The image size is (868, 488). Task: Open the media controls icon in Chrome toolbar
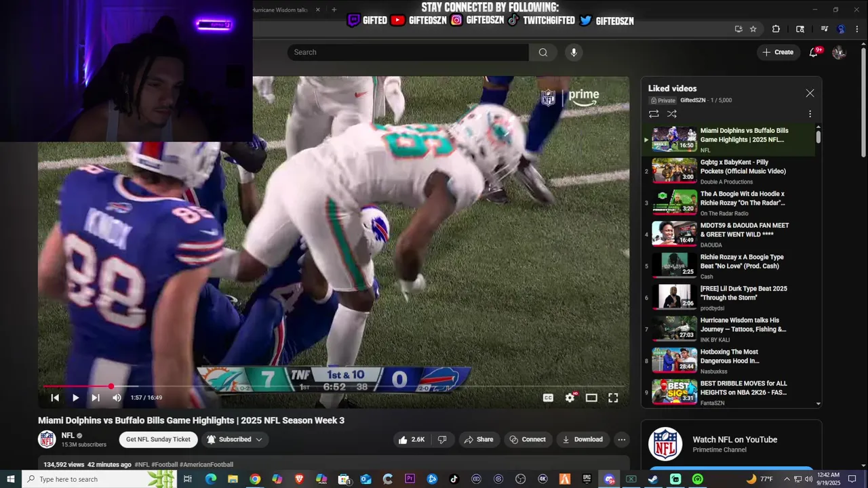(x=825, y=29)
